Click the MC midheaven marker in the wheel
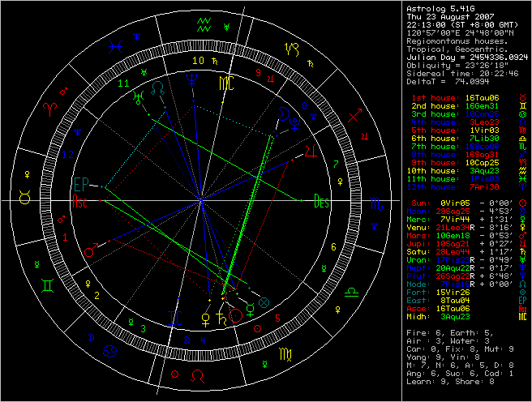Image resolution: width=532 pixels, height=402 pixels. click(x=226, y=82)
